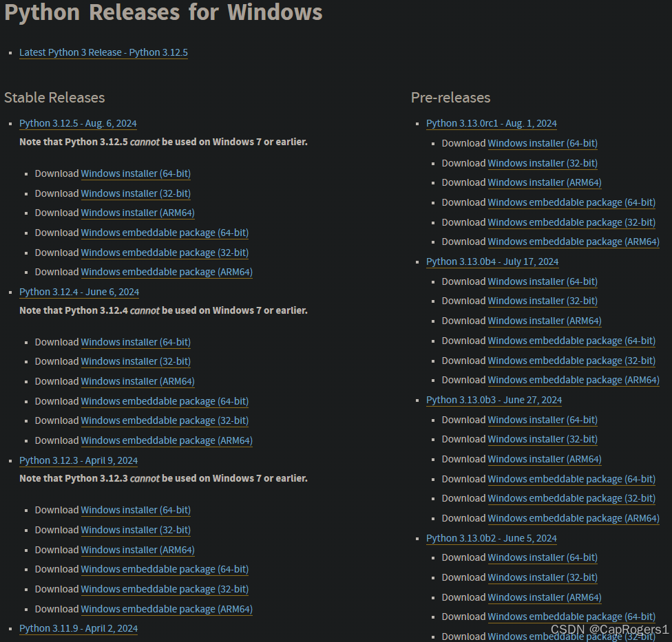Download Python 3.13.0b4 Windows installer (ARM64)

tap(545, 321)
